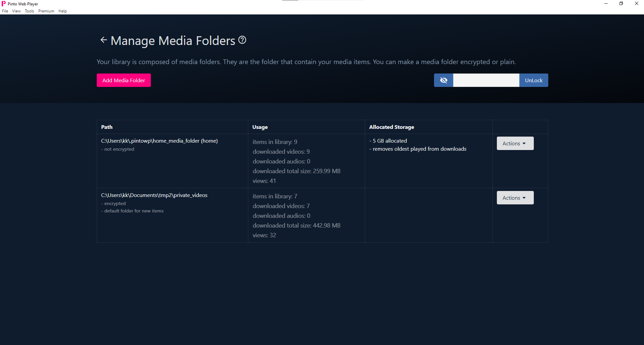644x345 pixels.
Task: Open the File menu
Action: tap(5, 11)
